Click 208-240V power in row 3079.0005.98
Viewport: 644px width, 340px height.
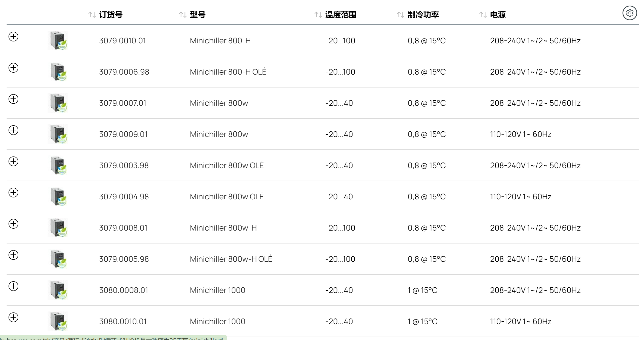(535, 259)
